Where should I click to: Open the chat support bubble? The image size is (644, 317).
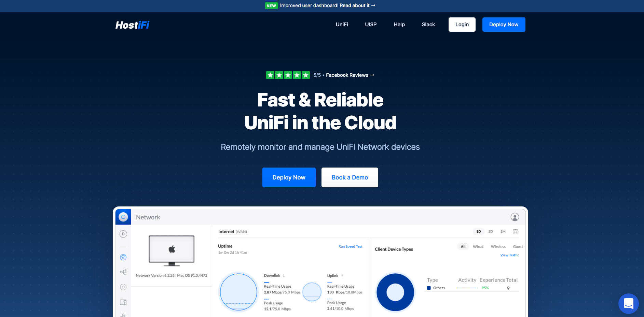pos(628,303)
